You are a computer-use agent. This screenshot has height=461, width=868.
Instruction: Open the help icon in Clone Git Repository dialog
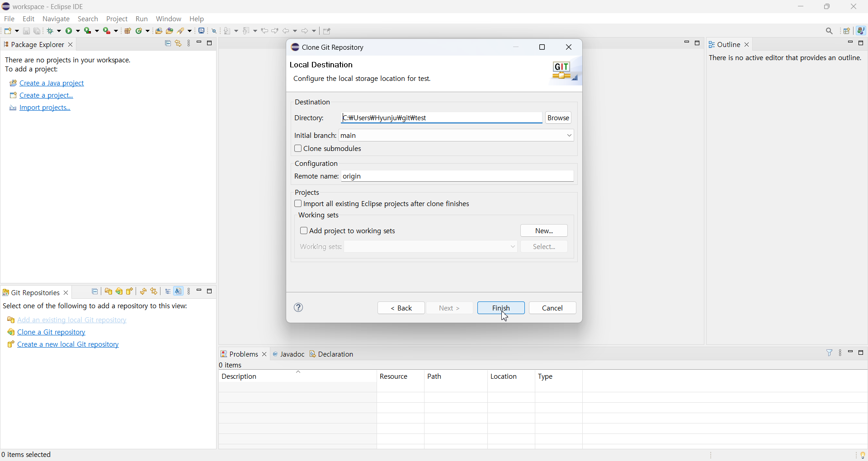[299, 308]
